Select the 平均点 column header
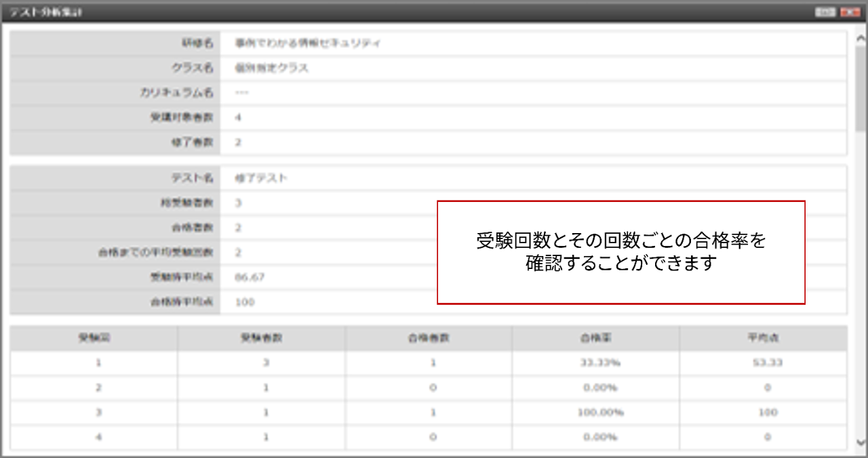Viewport: 868px width, 458px height. pos(764,338)
